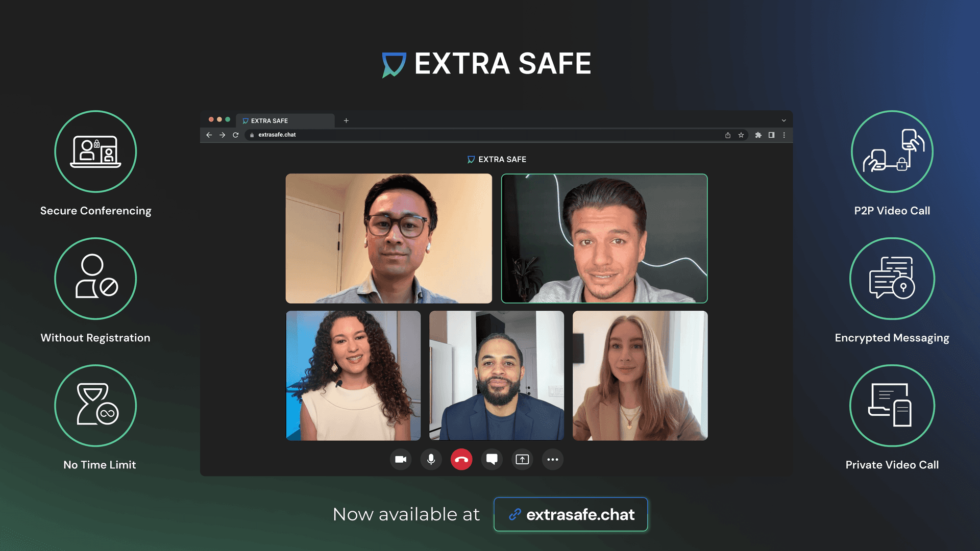The height and width of the screenshot is (551, 980).
Task: Click the 'No Time Limit' label
Action: [x=100, y=465]
